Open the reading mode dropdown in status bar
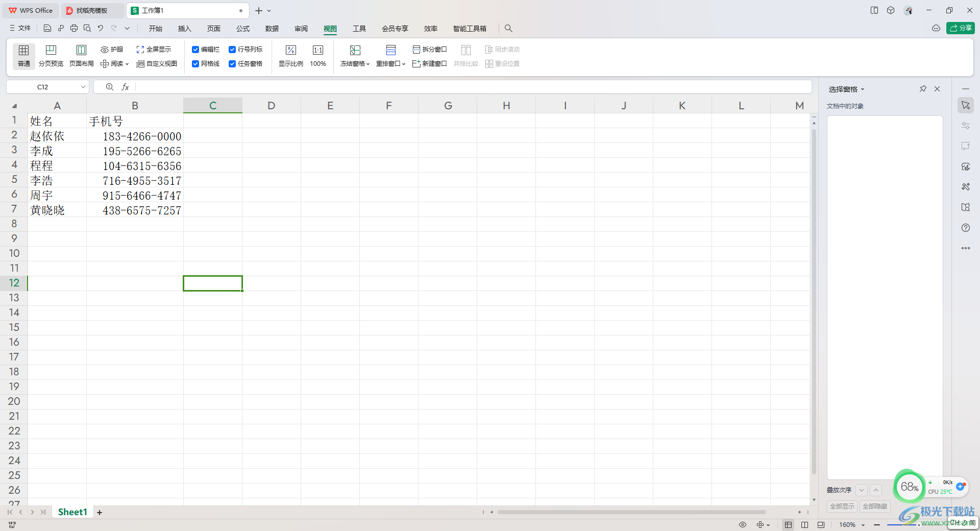Screen dimensions: 980x531 768,525
